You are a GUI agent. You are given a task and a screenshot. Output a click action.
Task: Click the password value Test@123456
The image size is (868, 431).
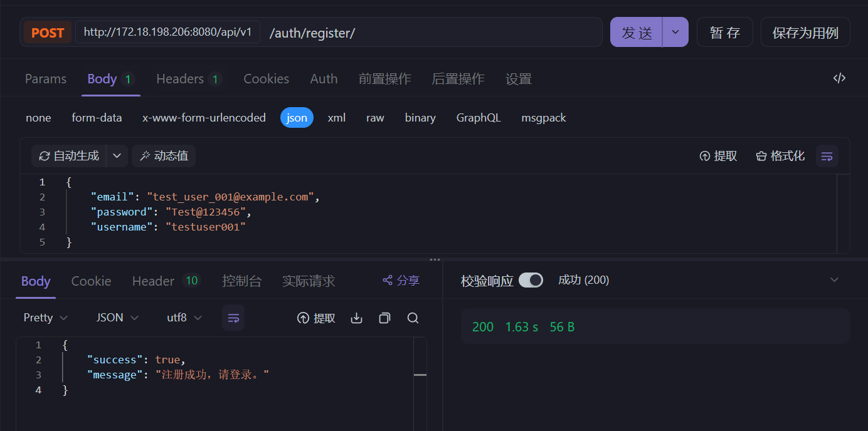[x=205, y=212]
